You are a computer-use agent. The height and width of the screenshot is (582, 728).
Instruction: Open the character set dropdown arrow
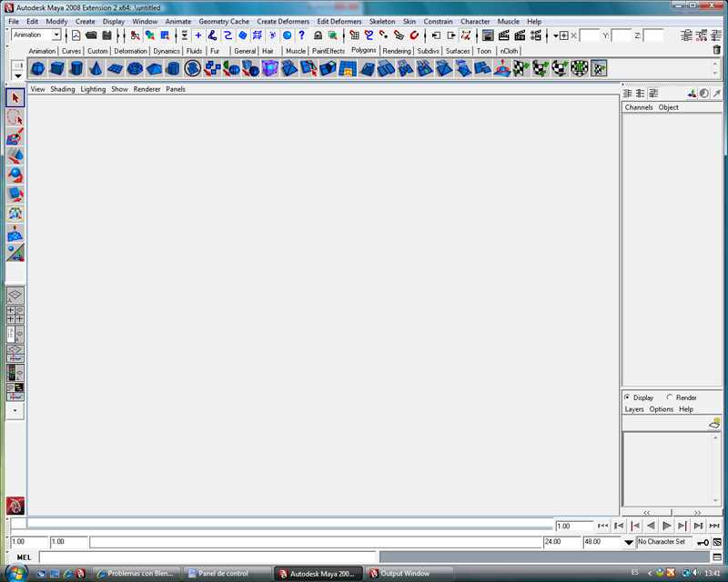[x=629, y=542]
